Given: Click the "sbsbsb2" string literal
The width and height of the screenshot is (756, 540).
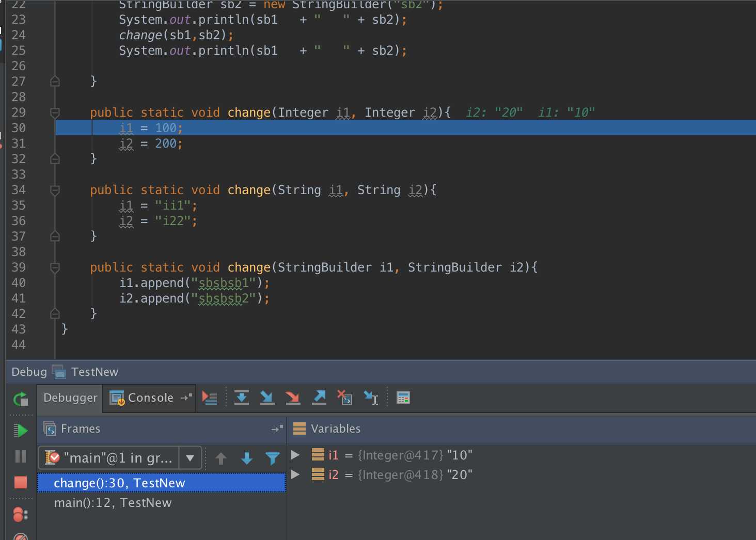Looking at the screenshot, I should click(x=224, y=298).
